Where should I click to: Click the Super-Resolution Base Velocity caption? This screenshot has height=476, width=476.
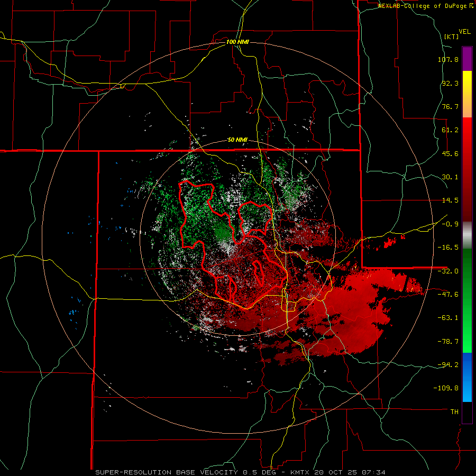pos(241,472)
